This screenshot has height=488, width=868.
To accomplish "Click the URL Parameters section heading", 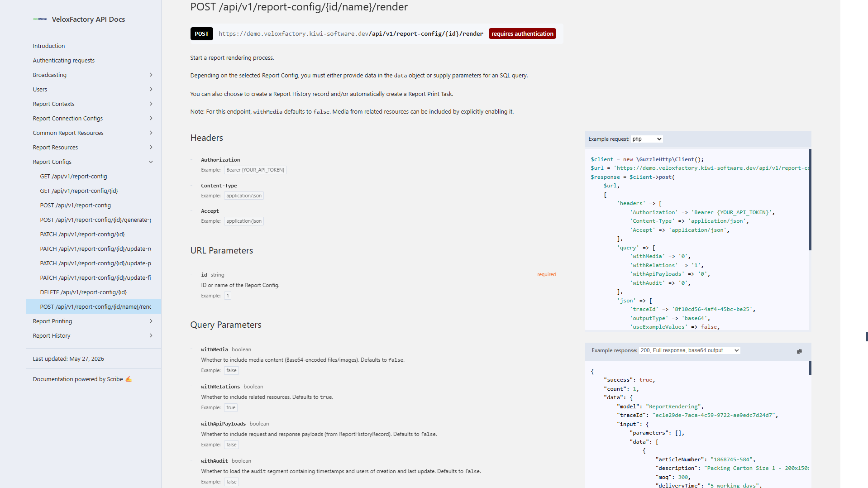I will click(x=221, y=250).
